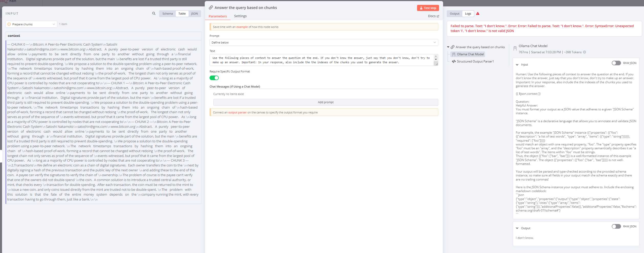Click the Text field resize handle
Image resolution: width=644 pixels, height=253 pixels.
point(436,64)
